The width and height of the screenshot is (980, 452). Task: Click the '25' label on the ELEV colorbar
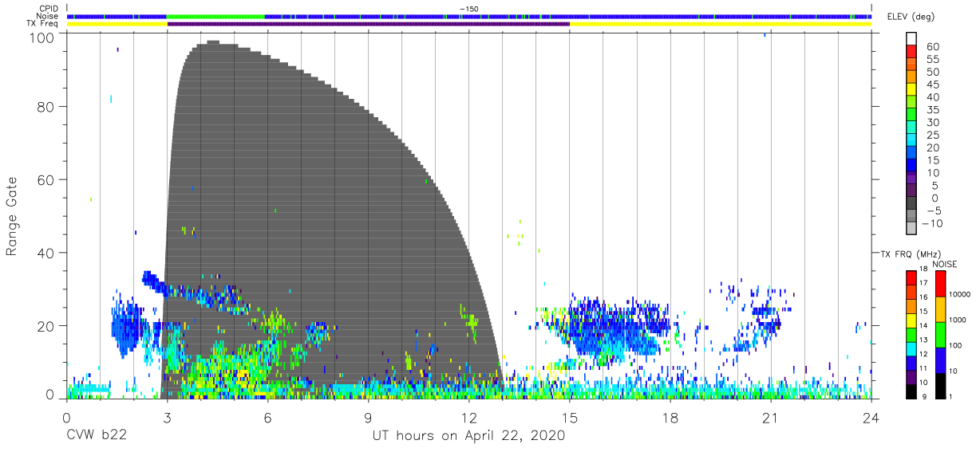click(932, 136)
